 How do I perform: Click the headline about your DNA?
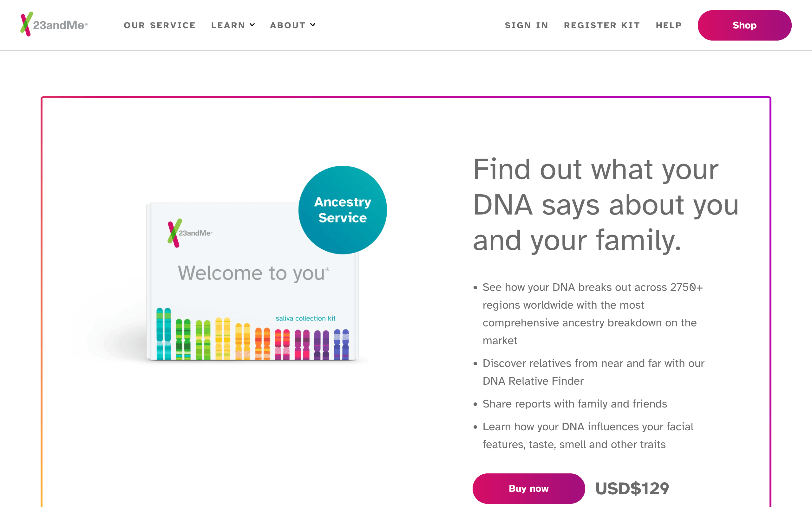coord(604,205)
